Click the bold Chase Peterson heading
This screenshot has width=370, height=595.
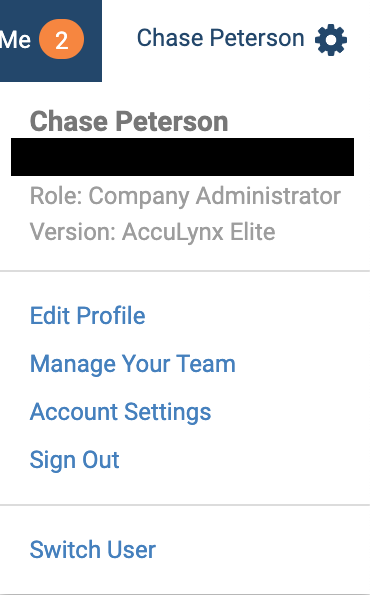pyautogui.click(x=129, y=122)
